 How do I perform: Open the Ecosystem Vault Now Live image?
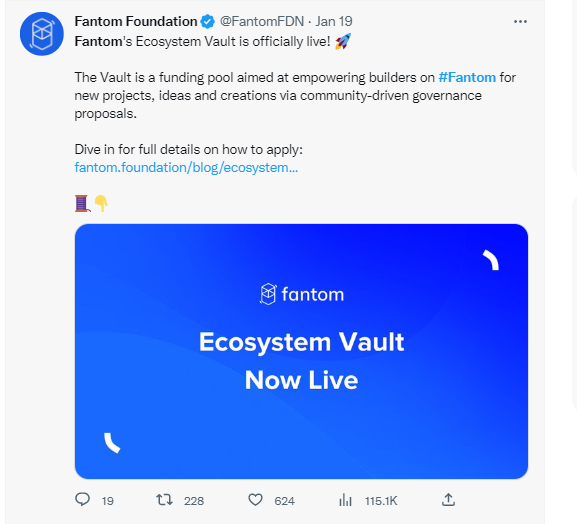(301, 351)
